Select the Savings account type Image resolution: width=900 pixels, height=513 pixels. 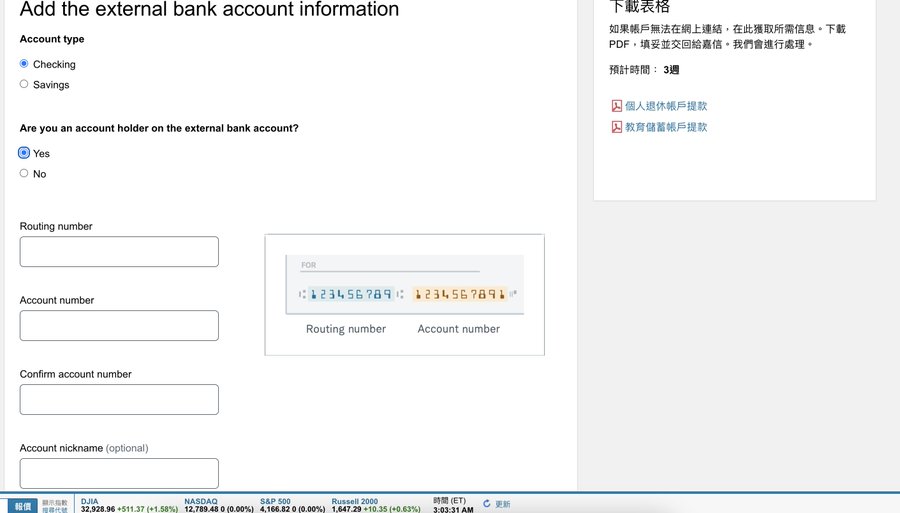point(24,84)
